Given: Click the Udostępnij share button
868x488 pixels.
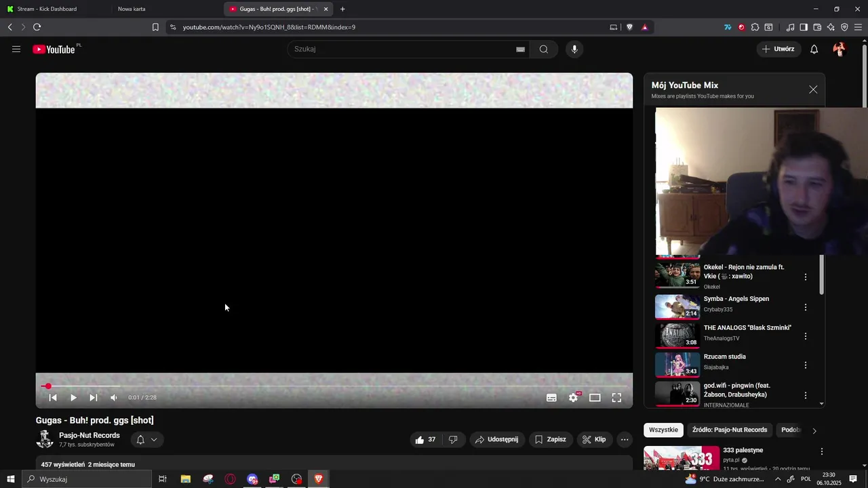Looking at the screenshot, I should tap(496, 439).
